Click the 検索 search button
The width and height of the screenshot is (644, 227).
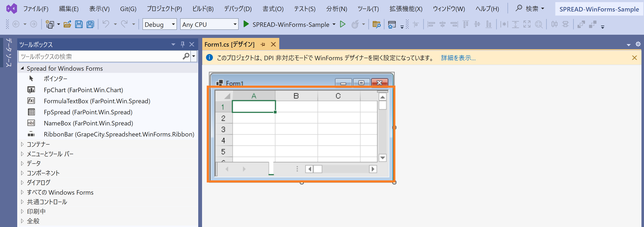coord(530,9)
